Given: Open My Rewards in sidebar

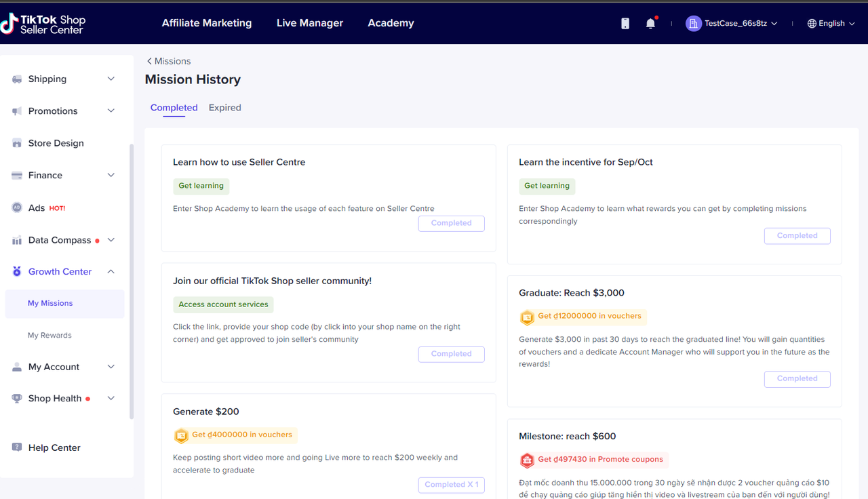Looking at the screenshot, I should pyautogui.click(x=50, y=335).
